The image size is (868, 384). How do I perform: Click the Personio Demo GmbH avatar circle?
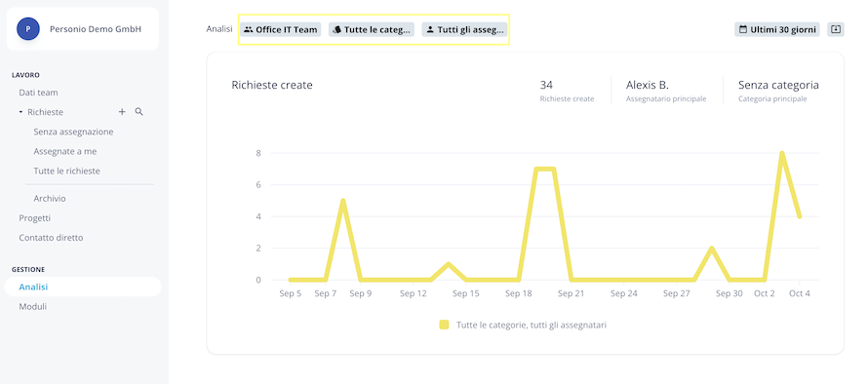pyautogui.click(x=28, y=29)
